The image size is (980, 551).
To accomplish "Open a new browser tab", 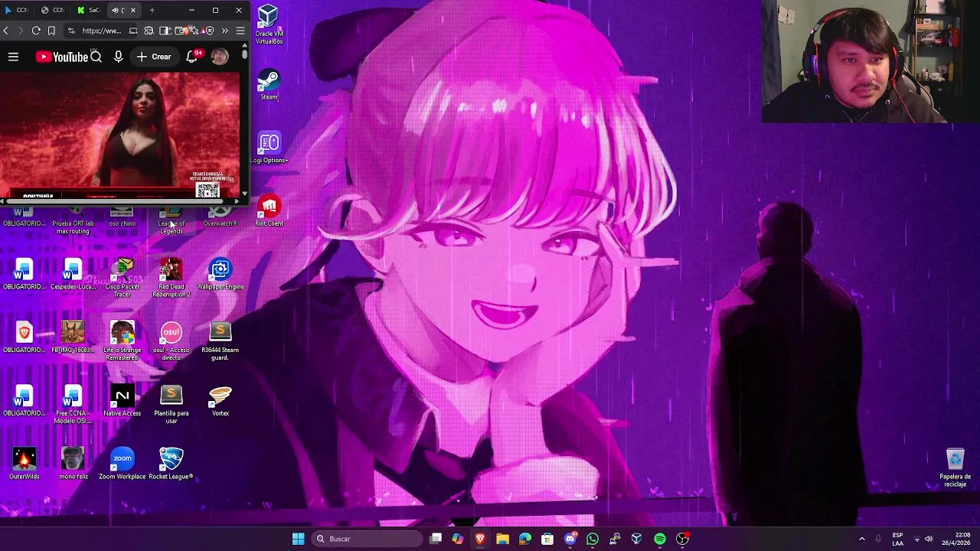I will 152,10.
